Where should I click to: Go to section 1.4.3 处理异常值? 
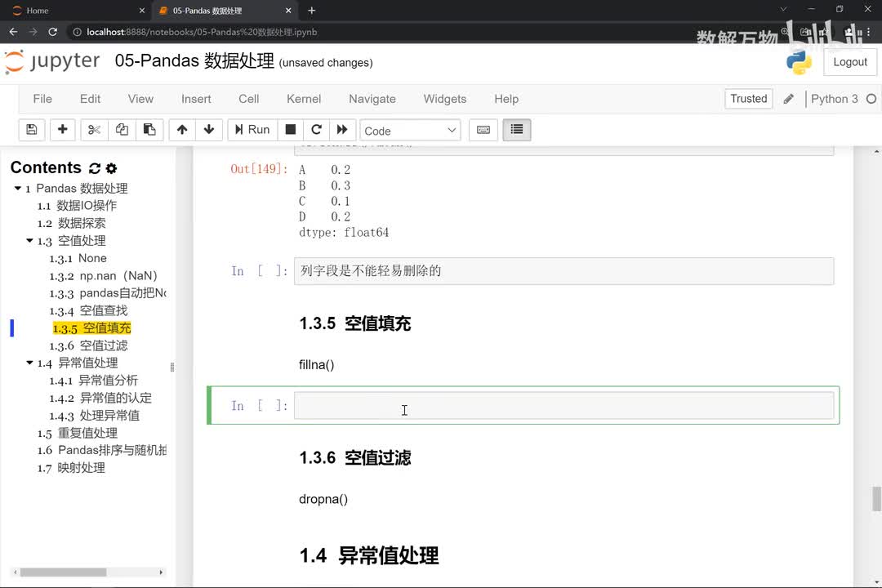click(x=94, y=415)
